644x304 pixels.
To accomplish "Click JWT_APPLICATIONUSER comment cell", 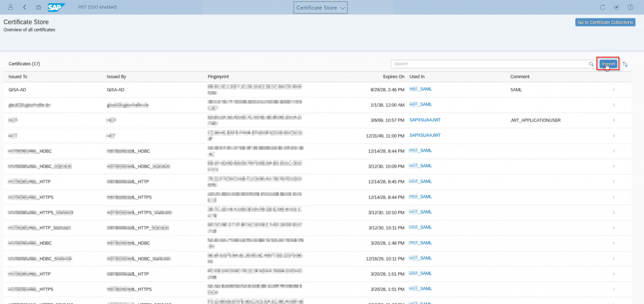I will point(536,120).
